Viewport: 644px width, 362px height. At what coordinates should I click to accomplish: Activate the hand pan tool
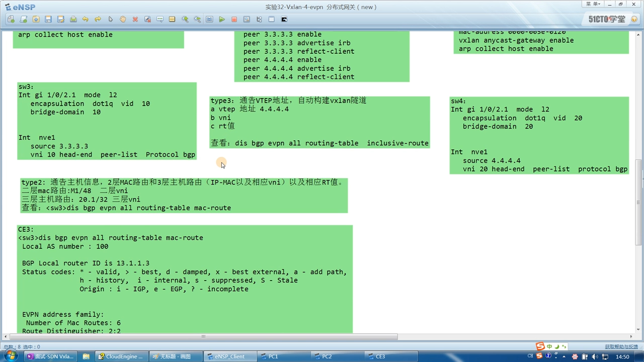[123, 19]
